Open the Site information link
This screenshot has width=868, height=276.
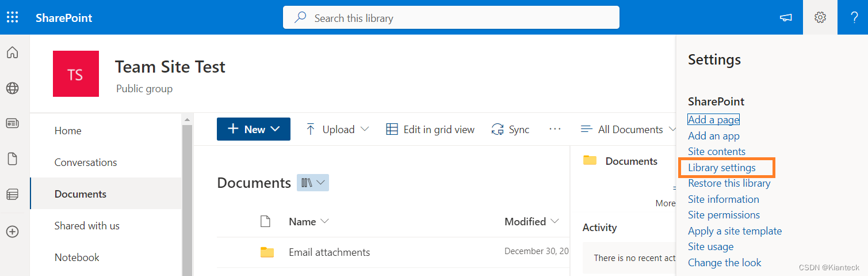[724, 199]
